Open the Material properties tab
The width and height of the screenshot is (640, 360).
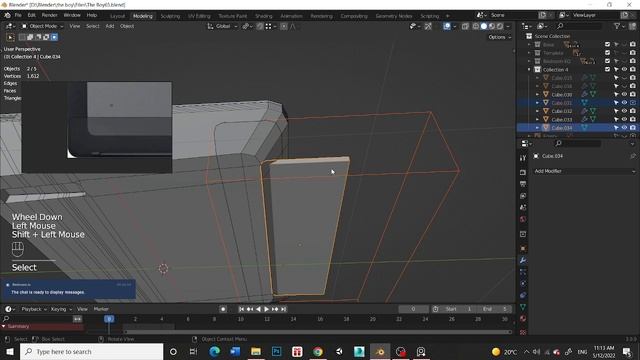point(523,318)
